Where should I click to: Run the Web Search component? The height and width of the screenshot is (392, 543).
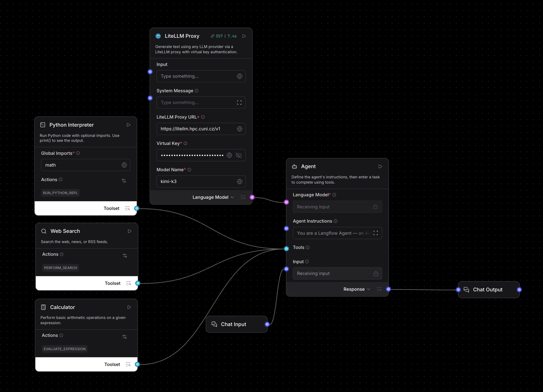(129, 231)
